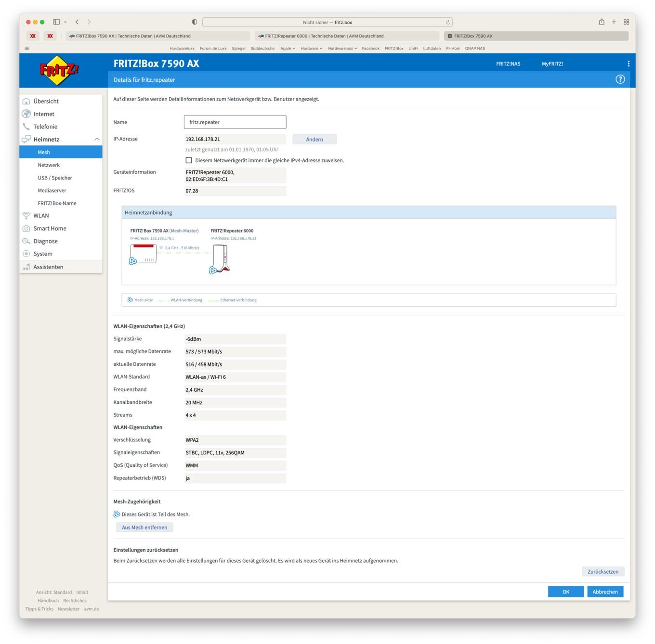Open the Rechtliches footer link
655x644 pixels.
tap(75, 601)
